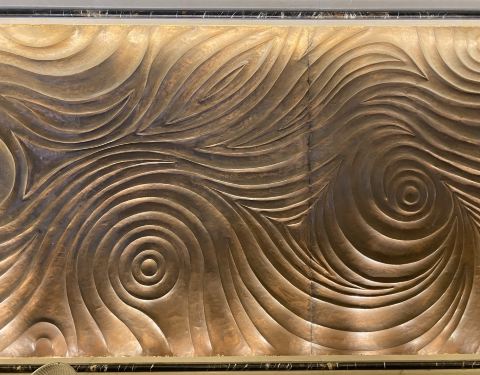Select the ribbed round object at bottom-left edge
This screenshot has height=375, width=480.
tap(56, 369)
